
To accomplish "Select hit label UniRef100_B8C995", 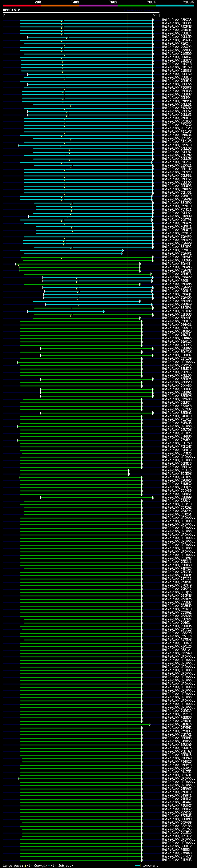I will pos(177,260).
